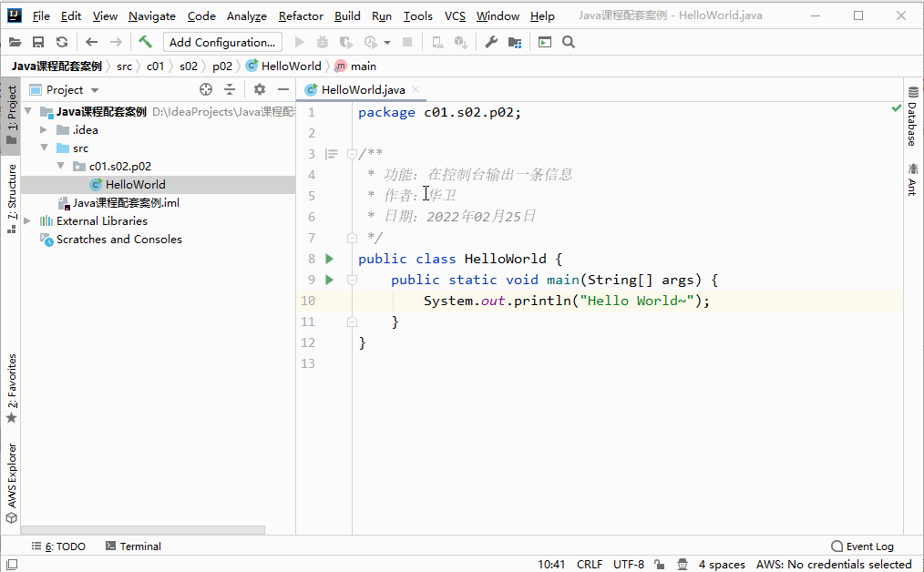Navigate forward with the right arrow

coord(116,42)
